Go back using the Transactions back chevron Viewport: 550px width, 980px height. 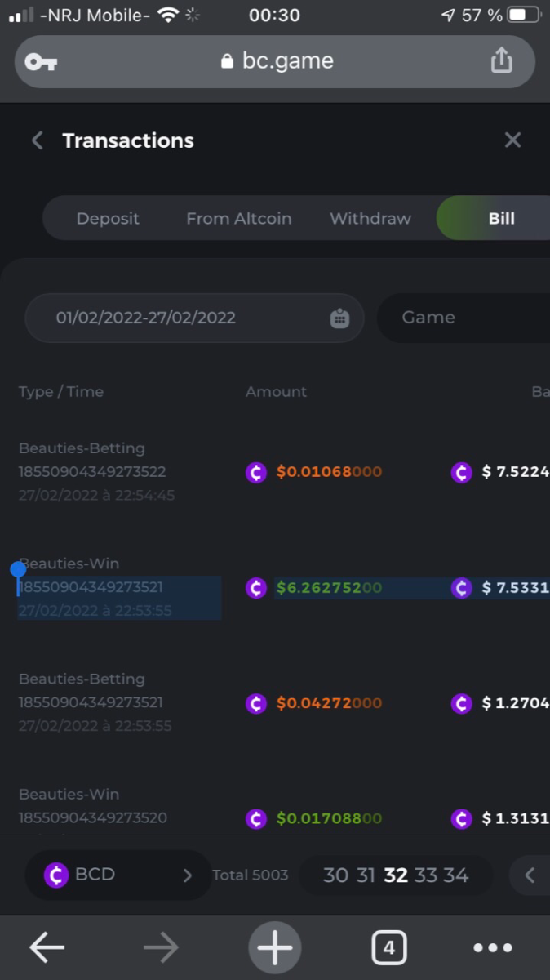38,140
